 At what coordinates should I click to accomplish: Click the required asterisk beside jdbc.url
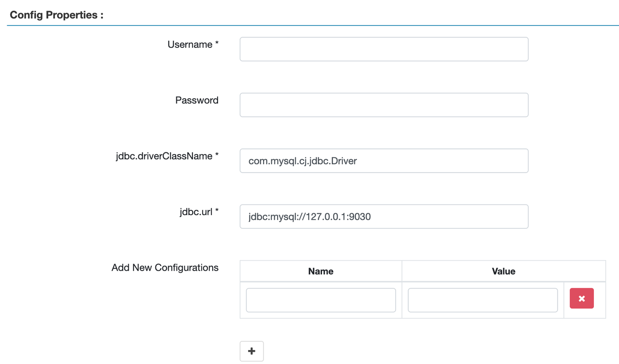[x=217, y=211]
